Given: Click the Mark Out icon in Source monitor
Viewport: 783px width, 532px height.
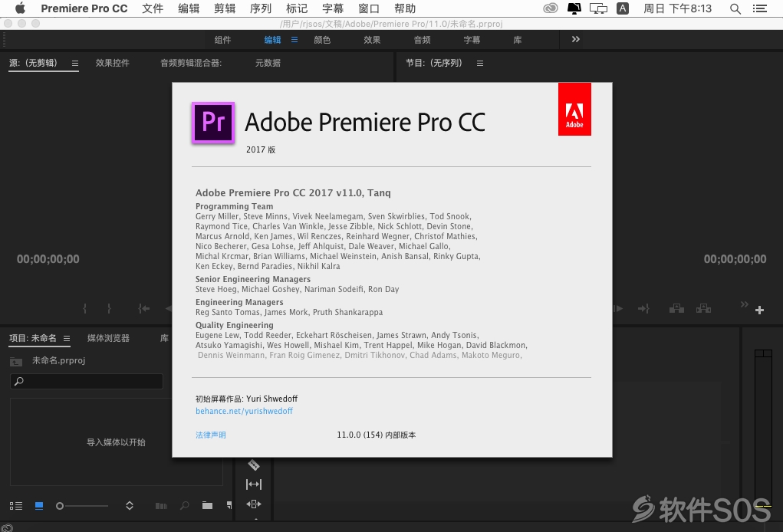Looking at the screenshot, I should click(x=109, y=309).
